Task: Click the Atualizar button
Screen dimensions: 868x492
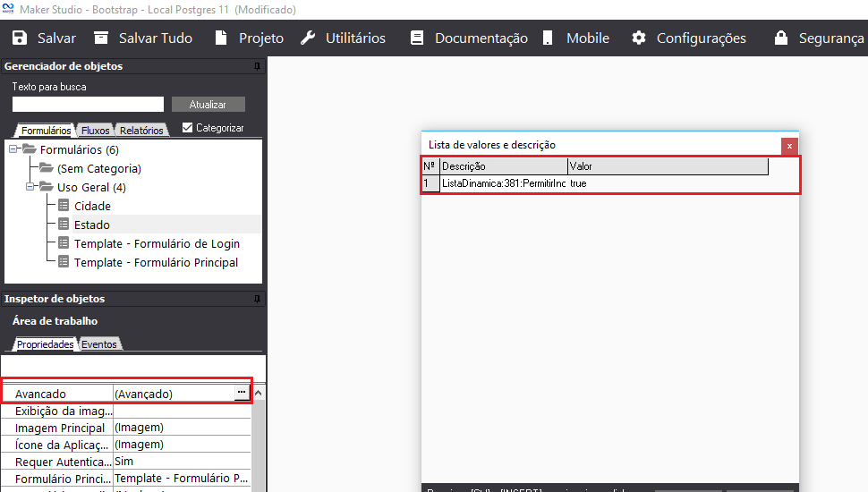Action: pos(208,105)
